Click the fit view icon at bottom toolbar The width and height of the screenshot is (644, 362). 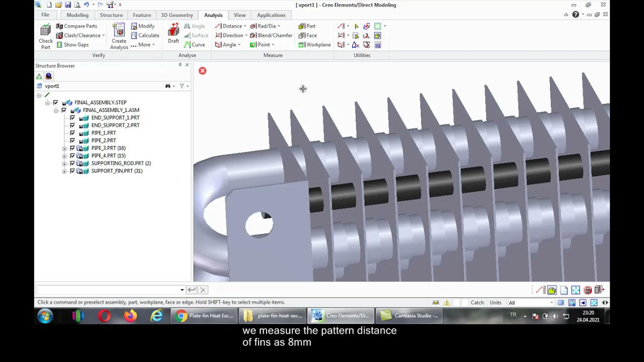576,290
